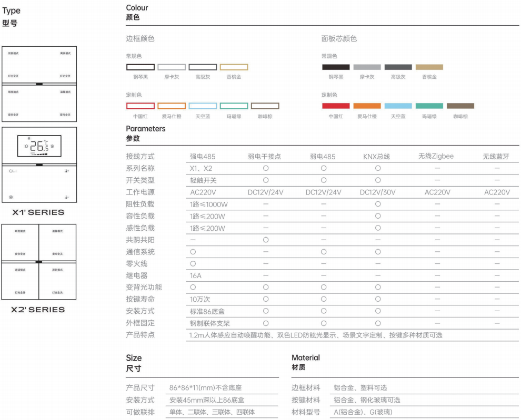This screenshot has width=521, height=420.
Task: Click the snowflake icon on thermostat display
Action: pyautogui.click(x=28, y=139)
